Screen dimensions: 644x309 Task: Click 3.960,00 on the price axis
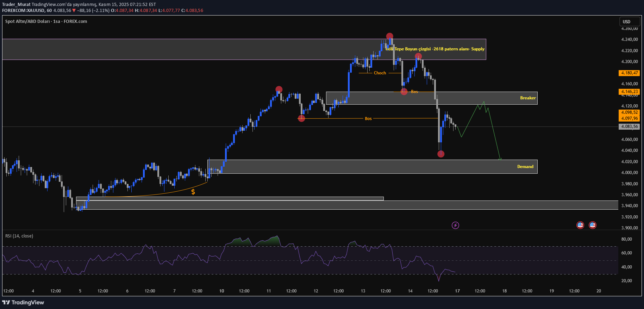630,195
